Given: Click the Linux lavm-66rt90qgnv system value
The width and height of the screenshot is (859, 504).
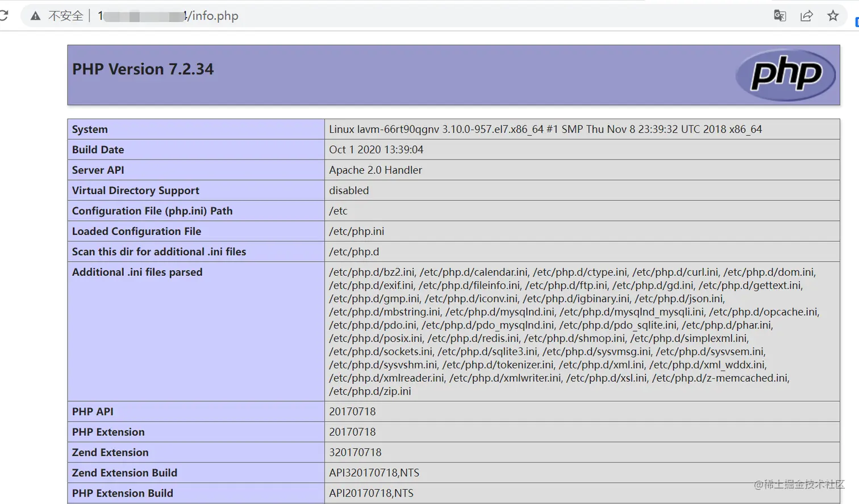Looking at the screenshot, I should 545,129.
